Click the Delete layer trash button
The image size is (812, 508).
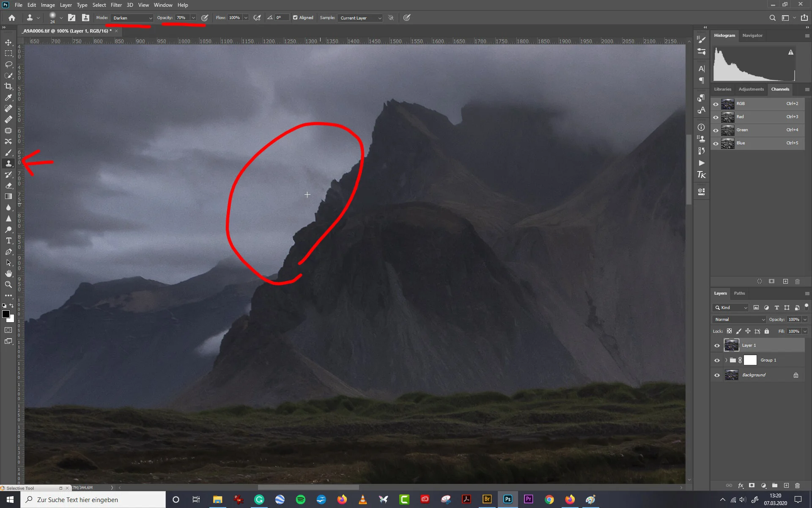coord(798,486)
